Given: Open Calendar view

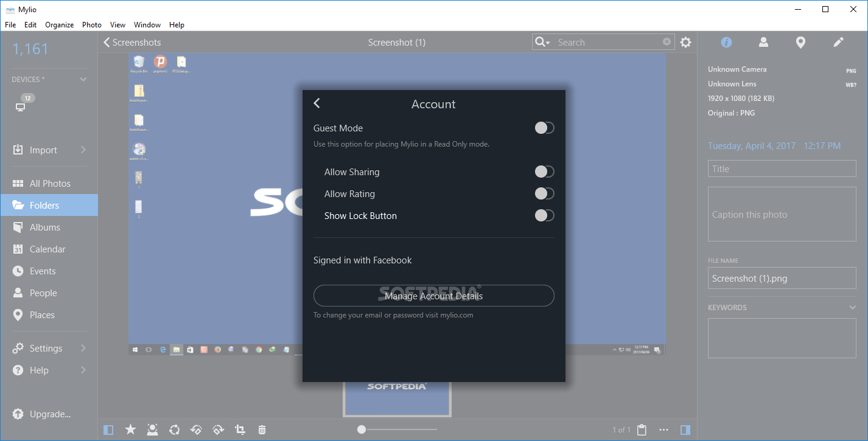Looking at the screenshot, I should point(49,249).
